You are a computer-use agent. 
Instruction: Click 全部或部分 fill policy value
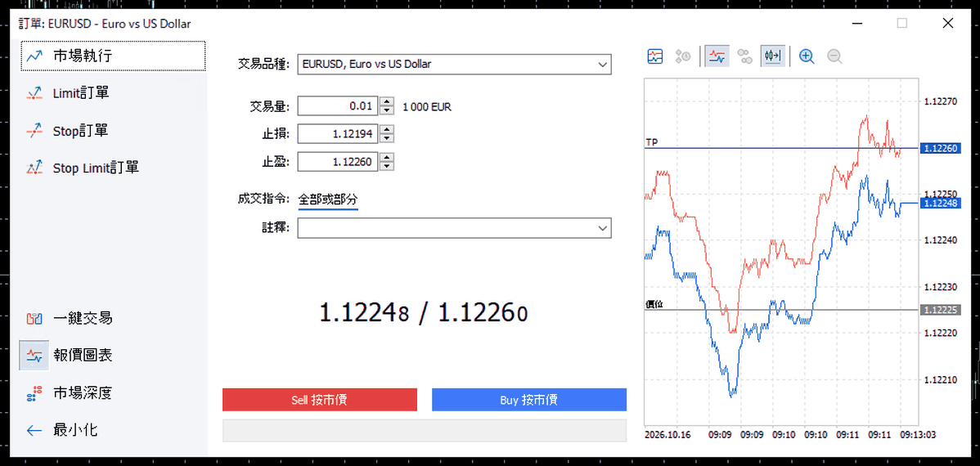328,200
